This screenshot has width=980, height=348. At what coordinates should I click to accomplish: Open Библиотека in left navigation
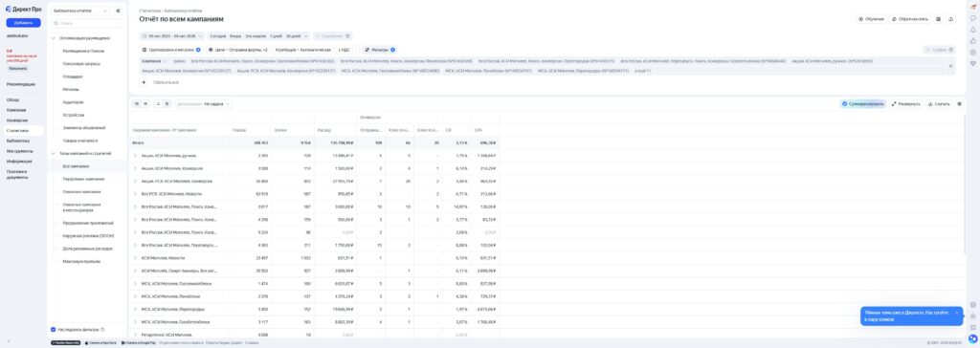[x=18, y=141]
